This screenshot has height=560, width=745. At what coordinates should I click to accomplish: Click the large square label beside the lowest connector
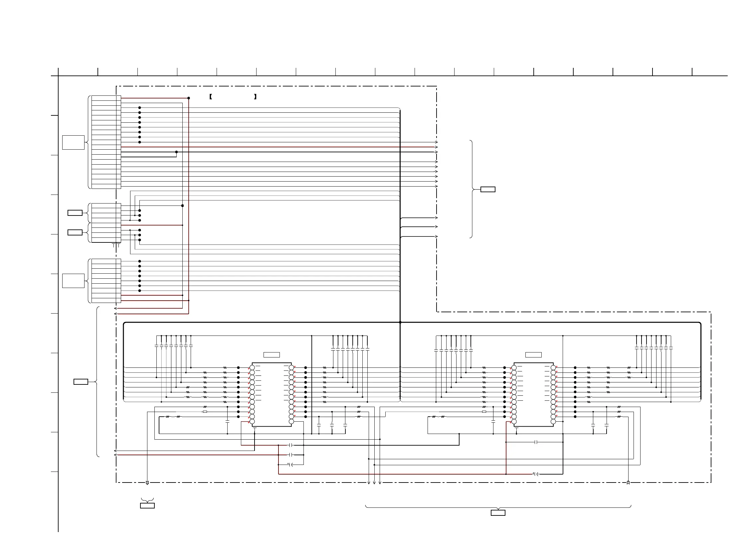[x=73, y=281]
